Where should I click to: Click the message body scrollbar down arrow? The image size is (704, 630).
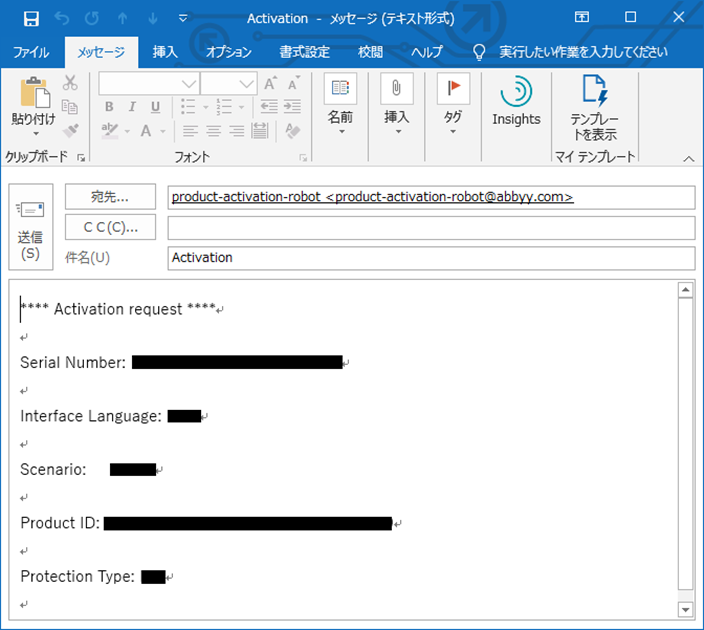click(685, 610)
